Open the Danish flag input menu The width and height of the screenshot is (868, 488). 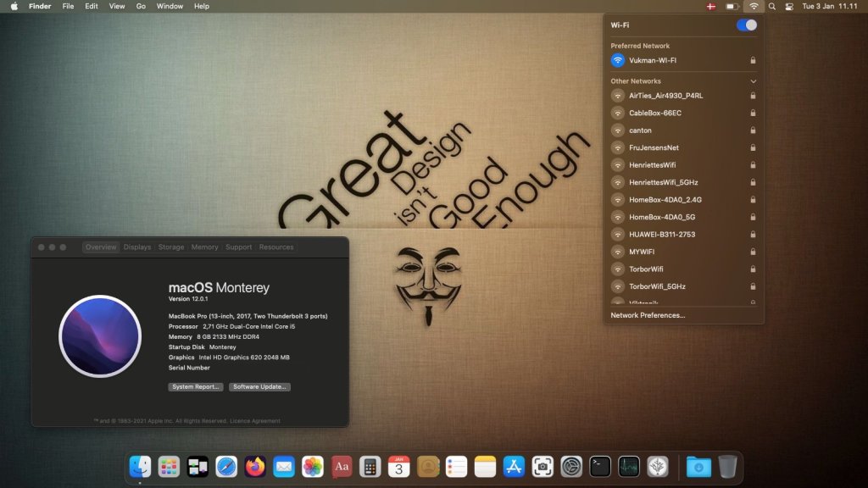(710, 6)
